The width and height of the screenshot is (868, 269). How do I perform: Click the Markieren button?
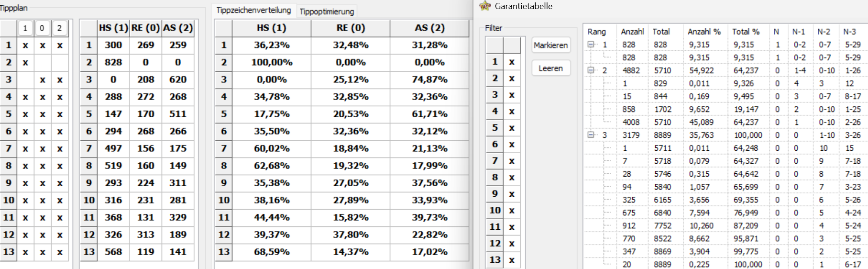pos(551,45)
